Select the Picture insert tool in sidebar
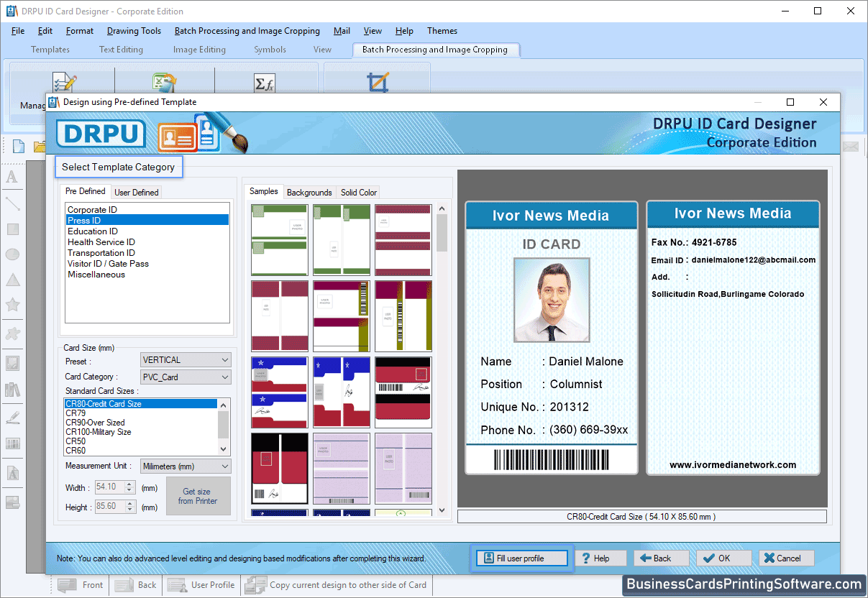 pos(12,363)
